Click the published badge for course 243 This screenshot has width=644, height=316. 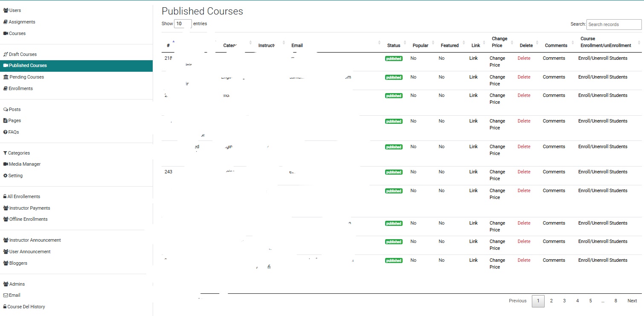pos(394,172)
